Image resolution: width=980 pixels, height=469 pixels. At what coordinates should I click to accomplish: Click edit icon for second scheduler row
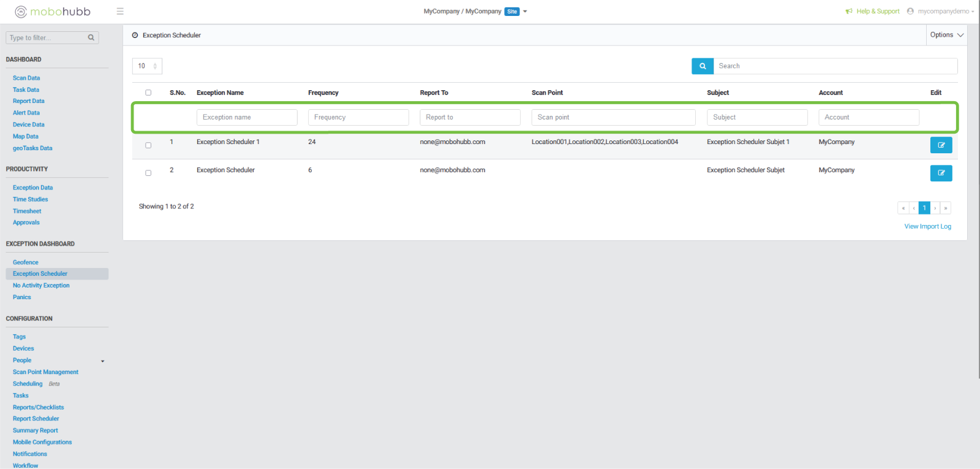click(941, 173)
